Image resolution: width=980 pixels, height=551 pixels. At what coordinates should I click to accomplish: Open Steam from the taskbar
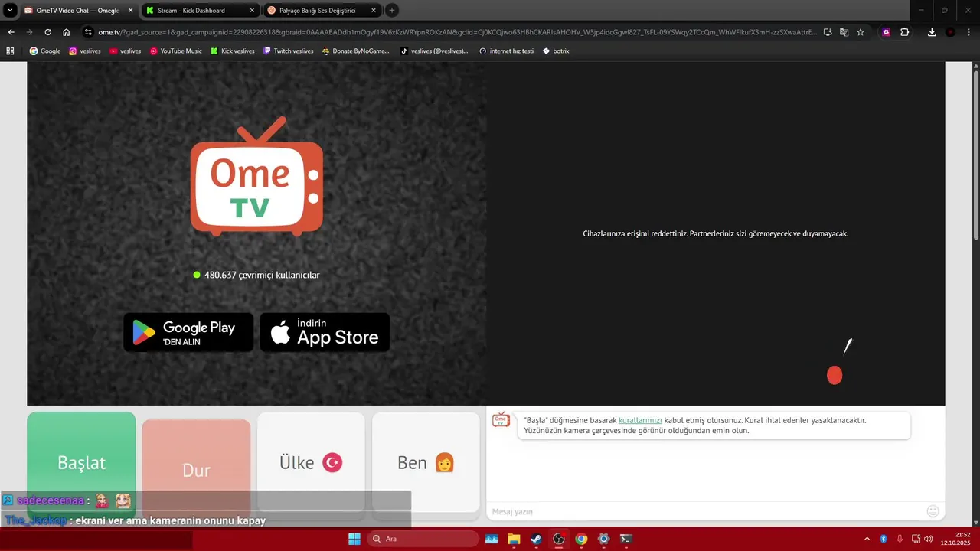(536, 539)
